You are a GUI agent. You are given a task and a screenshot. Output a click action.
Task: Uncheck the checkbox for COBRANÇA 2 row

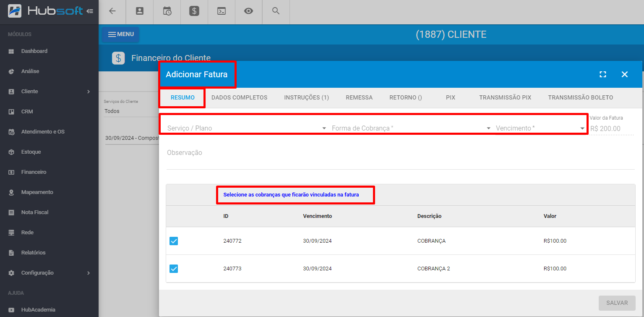pos(174,269)
